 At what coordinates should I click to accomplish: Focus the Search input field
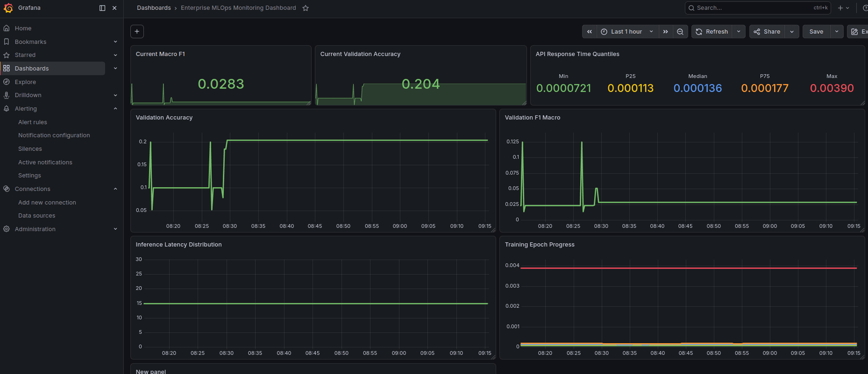coord(757,8)
